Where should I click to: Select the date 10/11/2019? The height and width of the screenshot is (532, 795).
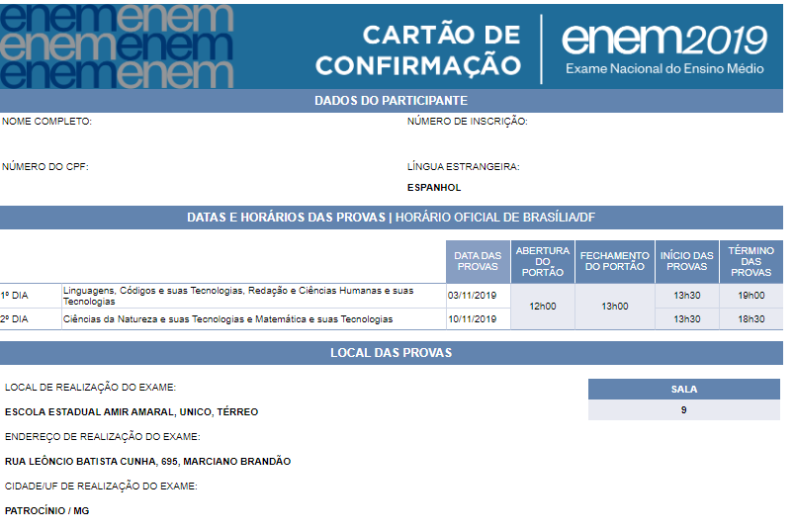point(472,319)
